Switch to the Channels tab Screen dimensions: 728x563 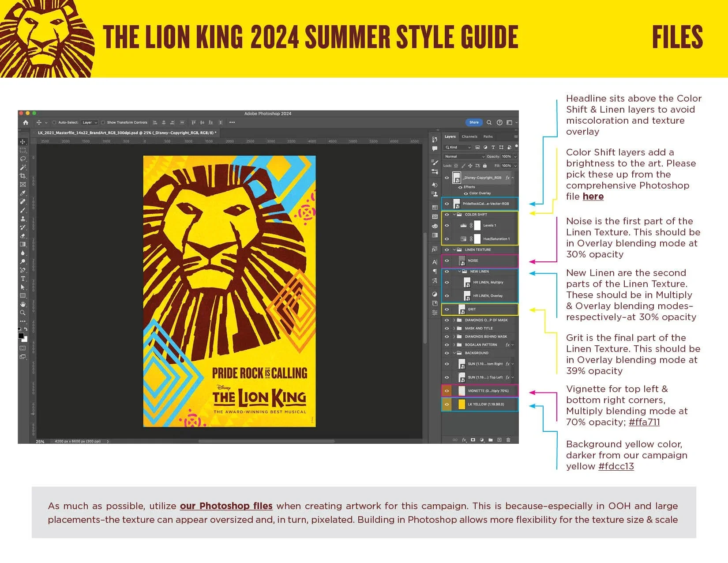tap(469, 136)
